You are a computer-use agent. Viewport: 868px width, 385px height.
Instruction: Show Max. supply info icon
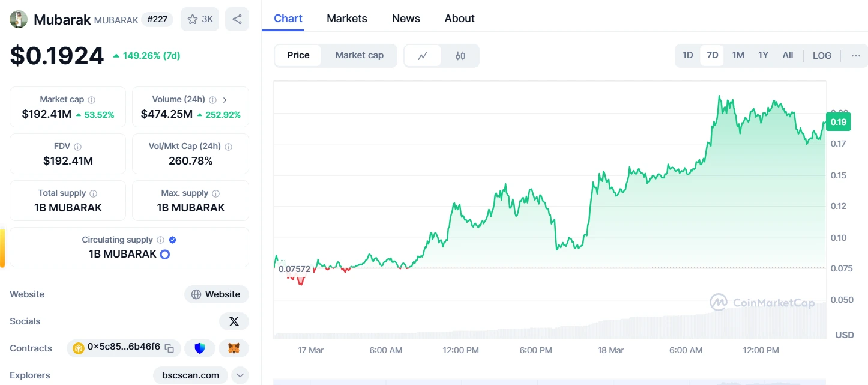[215, 193]
